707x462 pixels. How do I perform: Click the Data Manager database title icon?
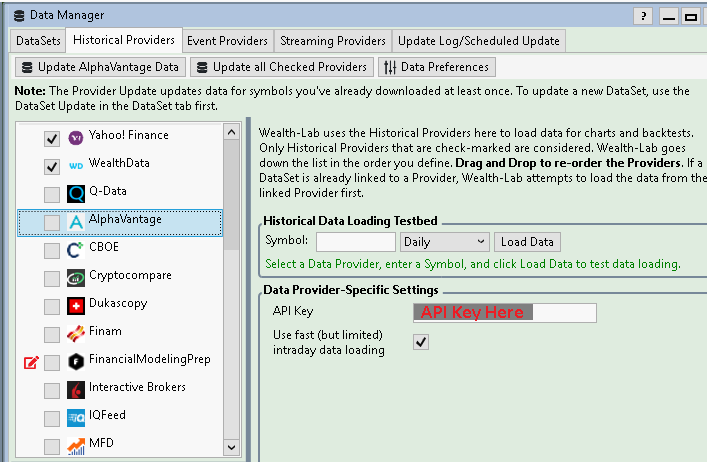pos(19,16)
